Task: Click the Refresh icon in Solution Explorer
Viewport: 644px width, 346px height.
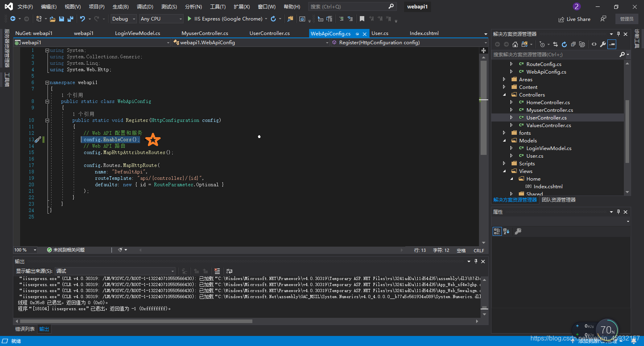Action: [564, 44]
